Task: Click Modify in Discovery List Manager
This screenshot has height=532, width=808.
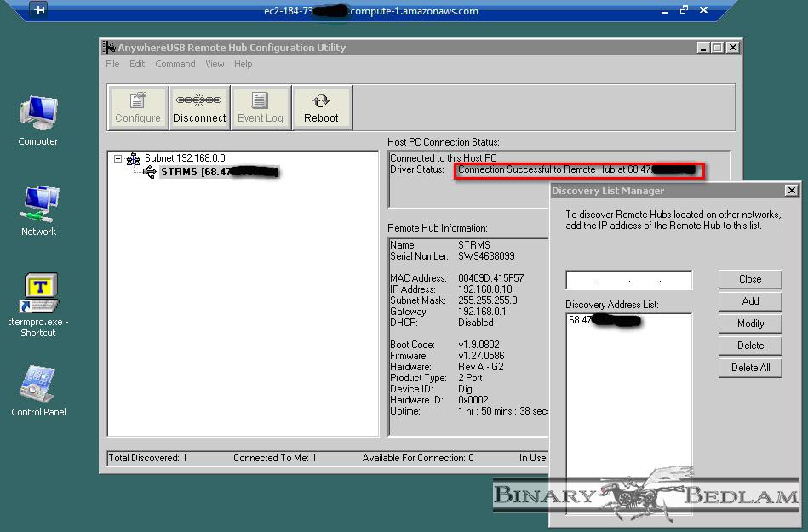Action: 750,323
